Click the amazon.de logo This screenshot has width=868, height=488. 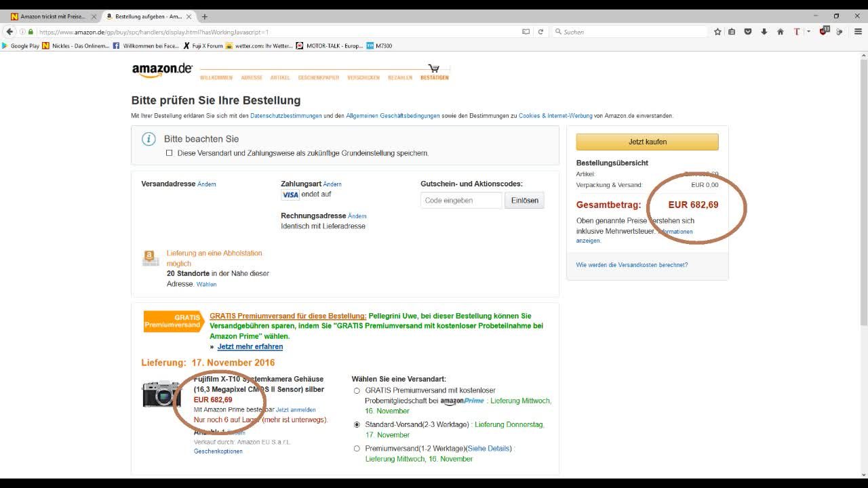tap(162, 70)
